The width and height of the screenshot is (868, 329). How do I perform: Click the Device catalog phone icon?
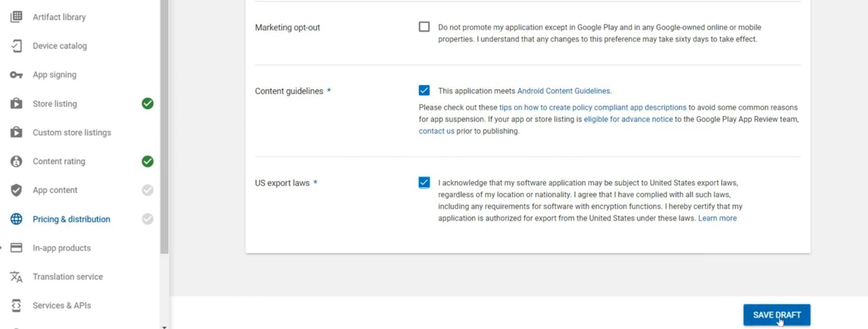point(16,46)
